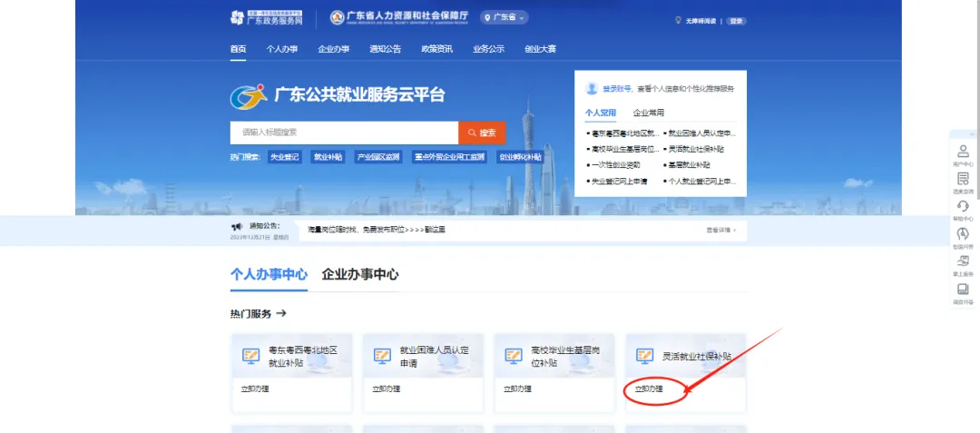This screenshot has width=980, height=433.
Task: Click the 进度查询 sidebar icon
Action: [963, 181]
